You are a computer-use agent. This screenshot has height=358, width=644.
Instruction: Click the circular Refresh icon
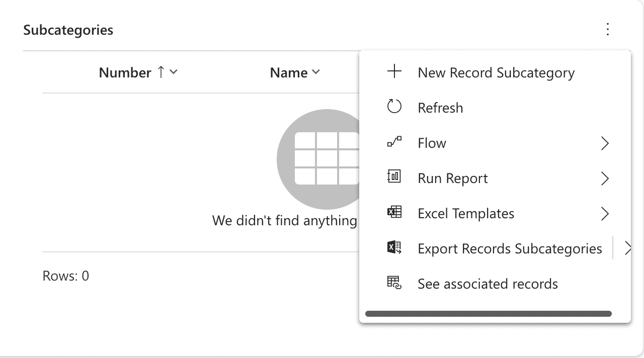tap(394, 107)
